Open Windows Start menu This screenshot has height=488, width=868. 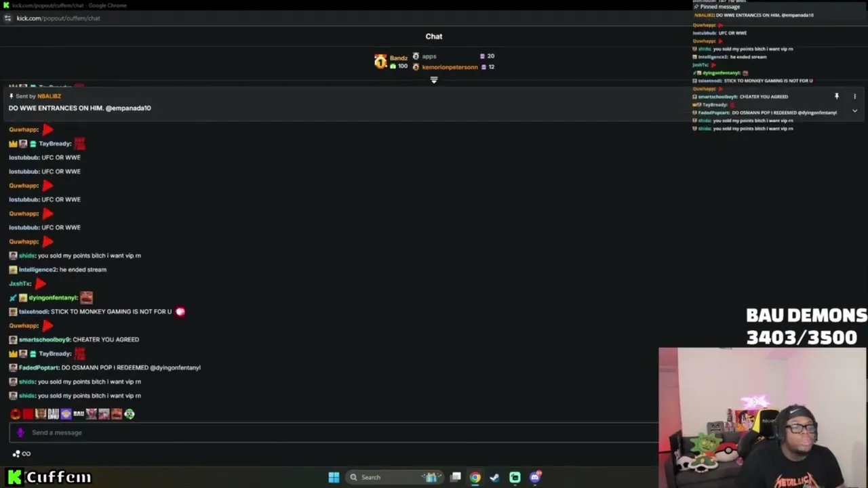pos(334,477)
